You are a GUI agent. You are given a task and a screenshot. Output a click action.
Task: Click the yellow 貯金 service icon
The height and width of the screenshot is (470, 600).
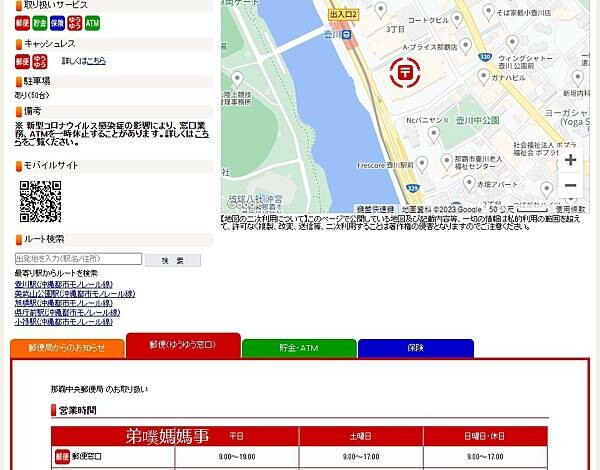(40, 22)
